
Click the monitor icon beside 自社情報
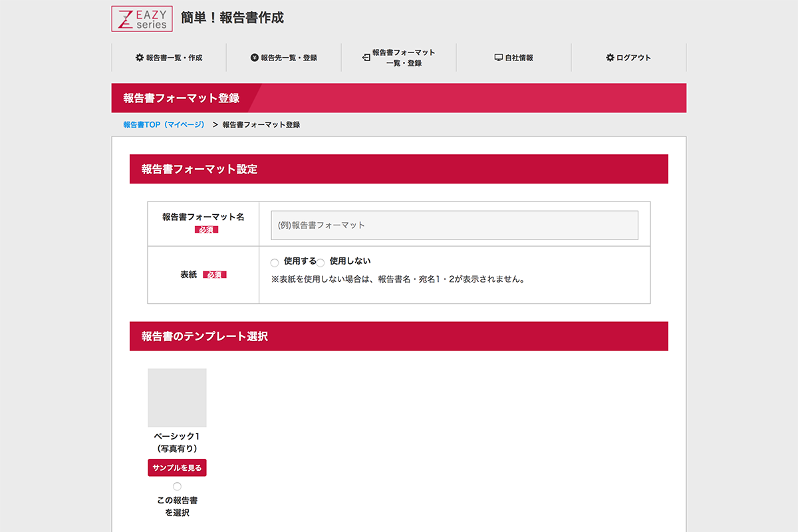[498, 58]
